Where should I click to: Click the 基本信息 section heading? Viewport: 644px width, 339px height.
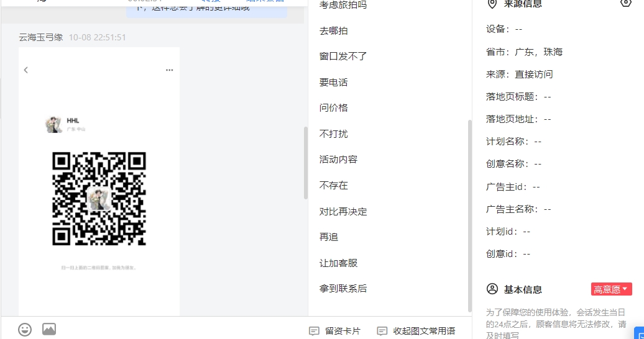pyautogui.click(x=523, y=290)
